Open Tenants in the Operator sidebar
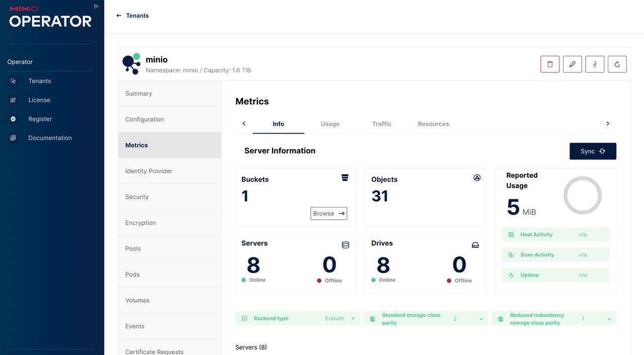The image size is (644, 355). 39,81
